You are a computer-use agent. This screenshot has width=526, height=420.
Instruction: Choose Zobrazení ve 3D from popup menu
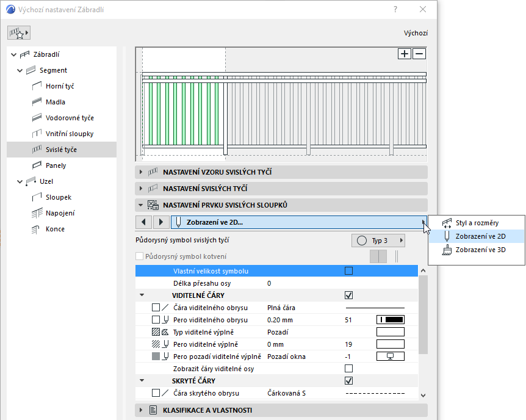click(x=477, y=250)
